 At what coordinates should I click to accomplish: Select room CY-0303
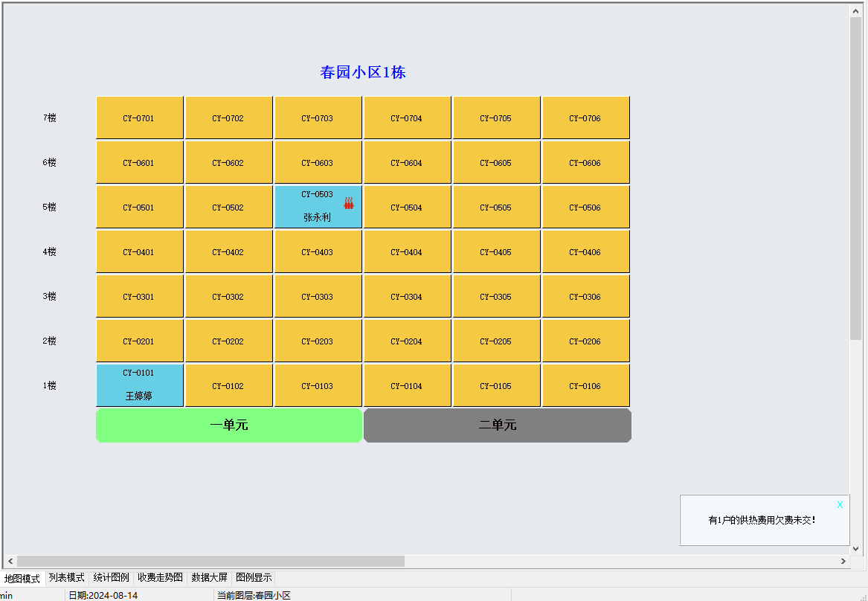point(318,296)
